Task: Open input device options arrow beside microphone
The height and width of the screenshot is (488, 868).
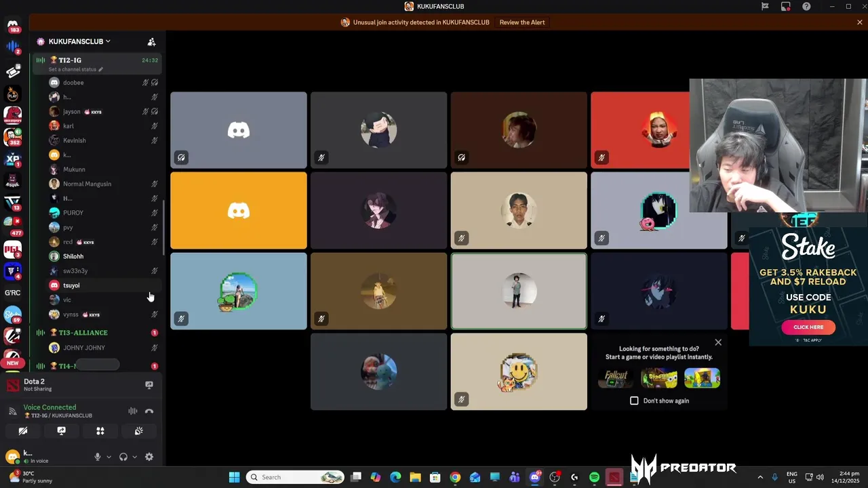Action: [x=108, y=457]
